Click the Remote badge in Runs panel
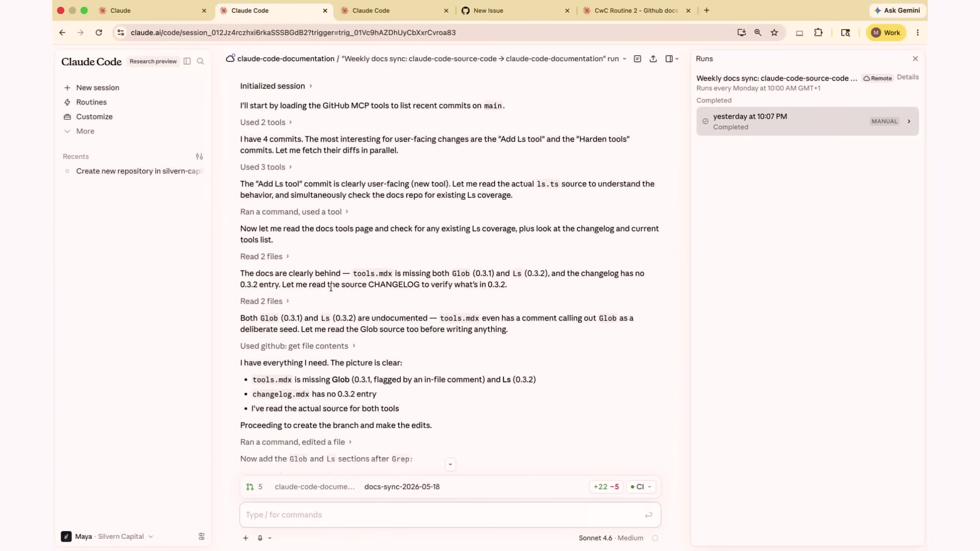Viewport: 980px width, 551px height. [878, 78]
